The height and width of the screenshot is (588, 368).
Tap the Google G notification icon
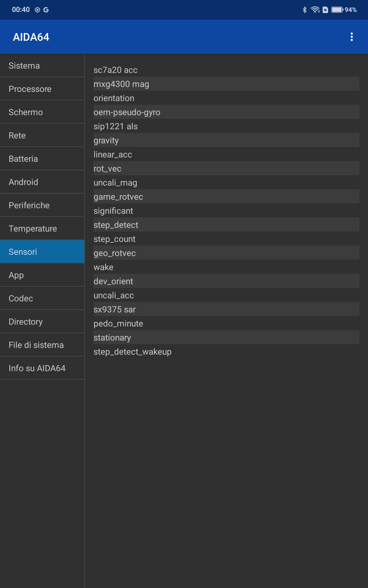(x=46, y=10)
